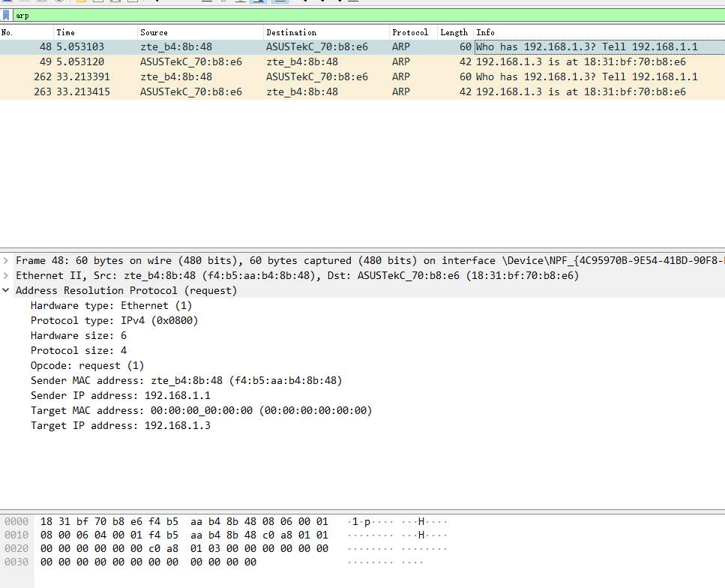This screenshot has height=588, width=725.
Task: Collapse the Address Resolution Protocol node
Action: coord(6,291)
